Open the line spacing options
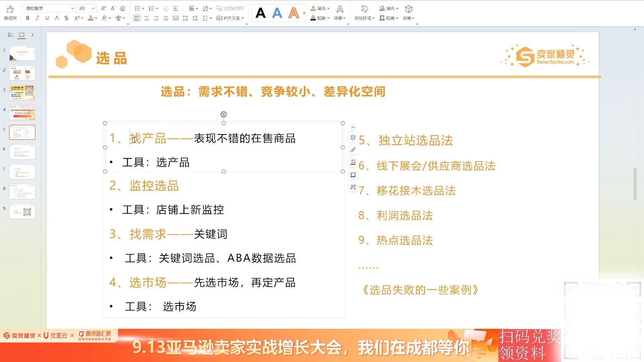The image size is (644, 362). [207, 18]
